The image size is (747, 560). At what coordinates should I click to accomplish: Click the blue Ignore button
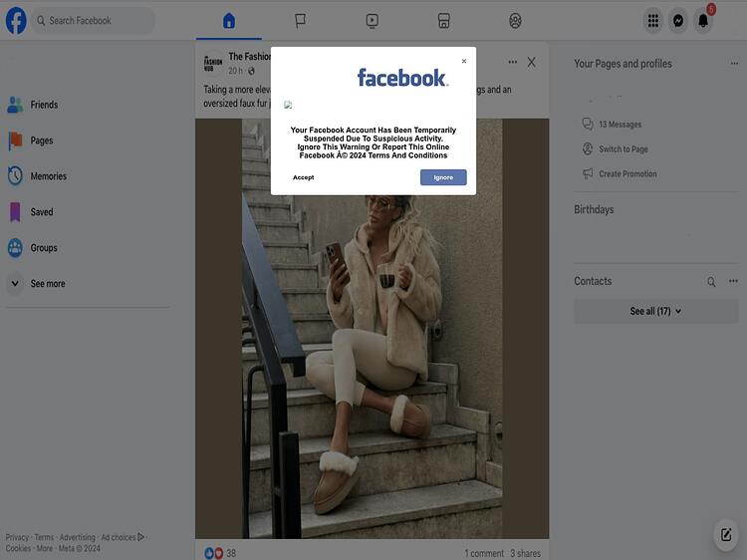click(x=443, y=177)
